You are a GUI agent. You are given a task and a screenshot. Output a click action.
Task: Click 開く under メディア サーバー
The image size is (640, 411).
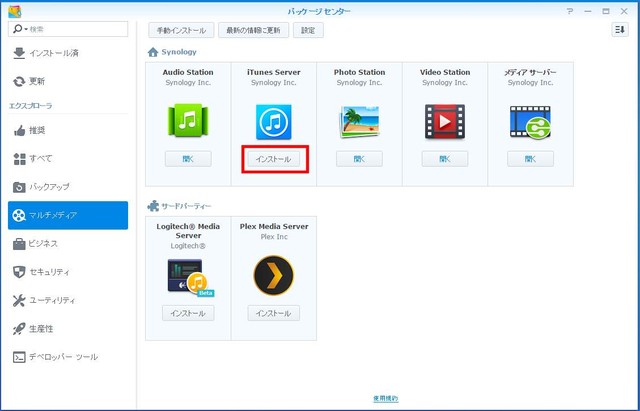click(530, 159)
